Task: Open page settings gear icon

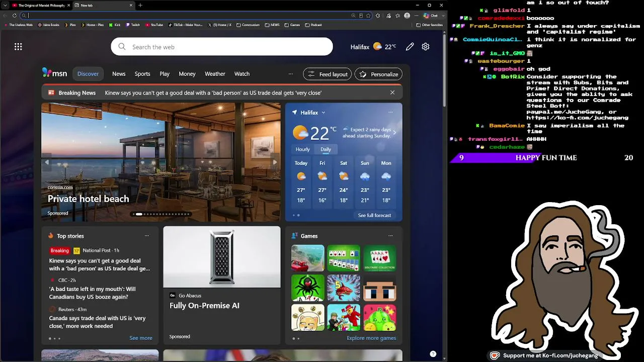Action: tap(426, 47)
